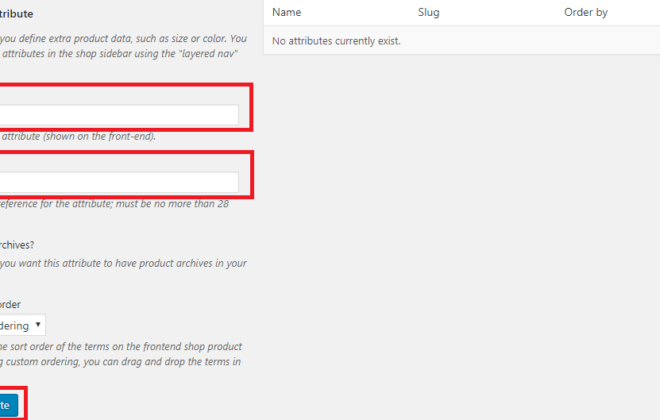Click the Default sort order label
The image size is (660, 420).
(10, 304)
